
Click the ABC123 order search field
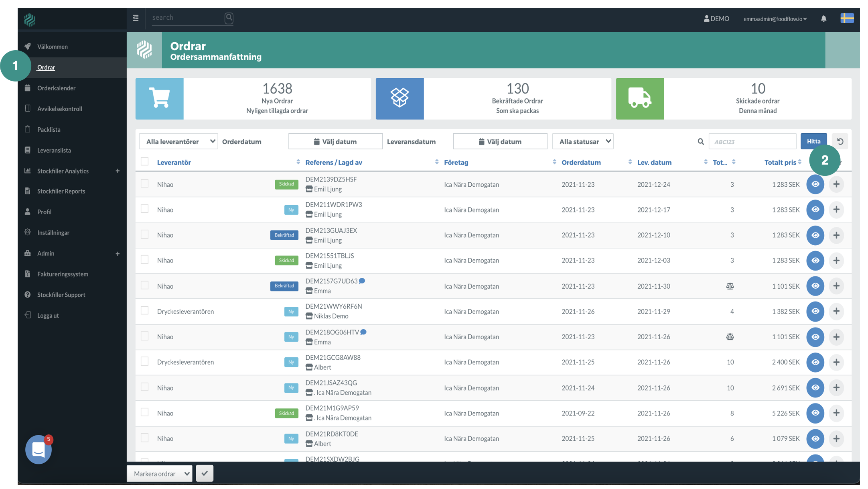point(752,141)
